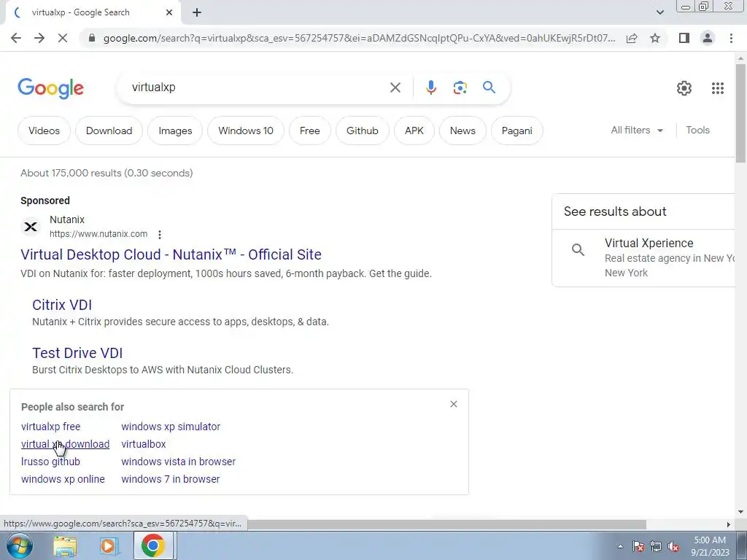Expand the All filters dropdown
This screenshot has width=747, height=560.
(x=637, y=130)
